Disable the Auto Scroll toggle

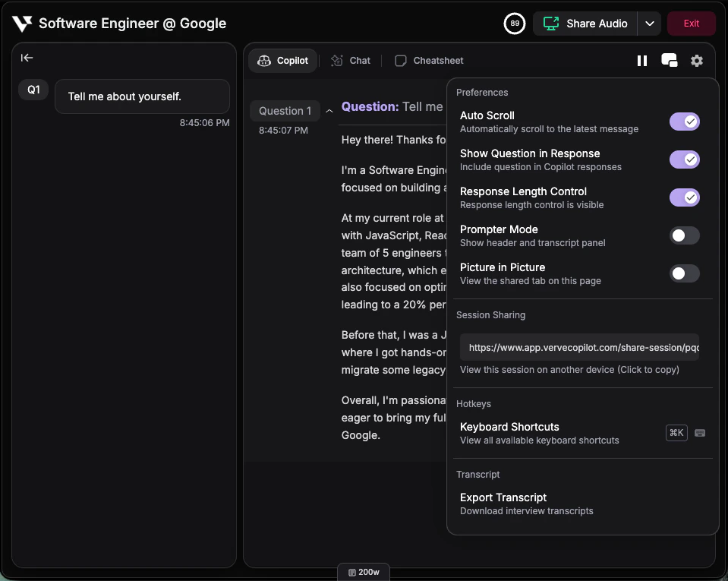coord(684,122)
